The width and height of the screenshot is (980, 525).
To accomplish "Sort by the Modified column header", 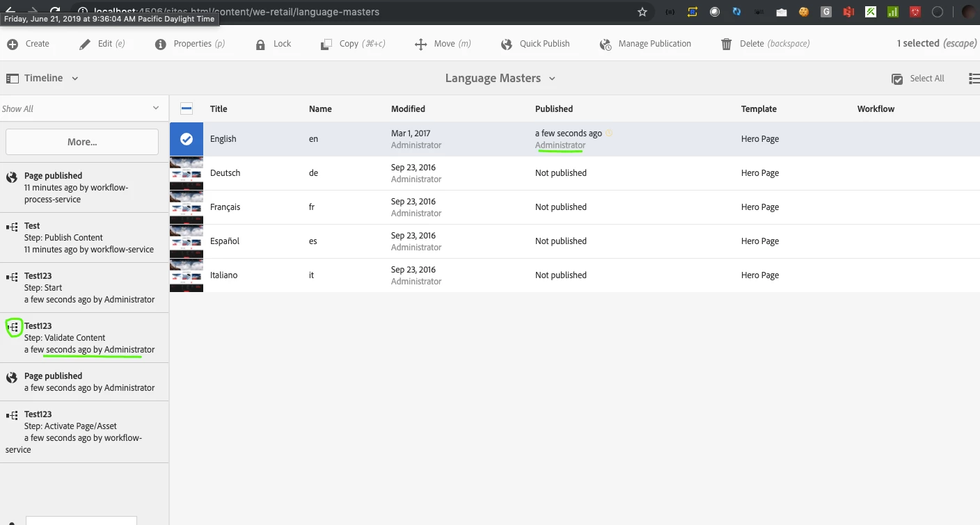I will tap(408, 108).
